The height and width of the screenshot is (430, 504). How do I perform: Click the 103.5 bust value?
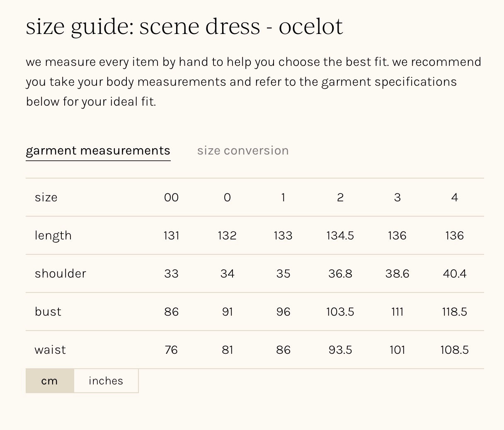[340, 312]
